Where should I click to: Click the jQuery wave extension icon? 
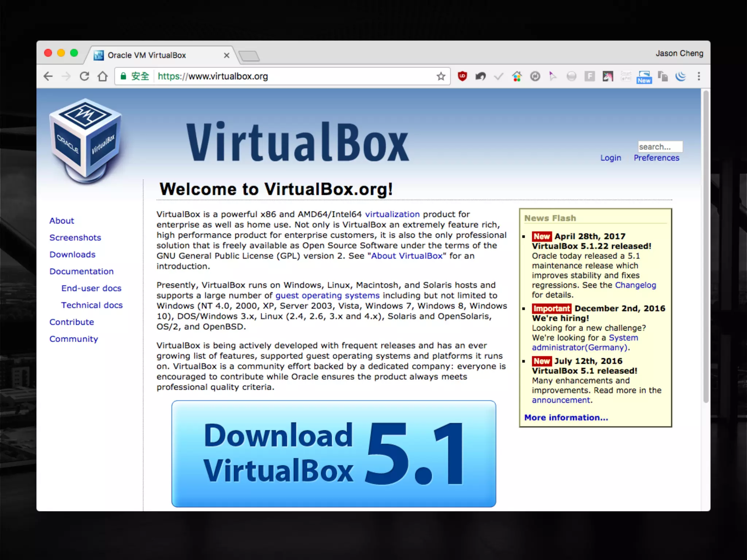681,76
